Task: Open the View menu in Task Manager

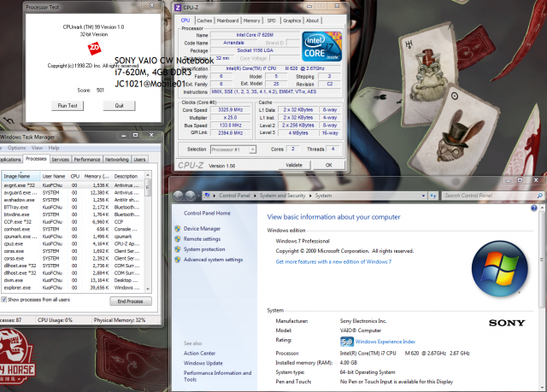Action: click(37, 148)
